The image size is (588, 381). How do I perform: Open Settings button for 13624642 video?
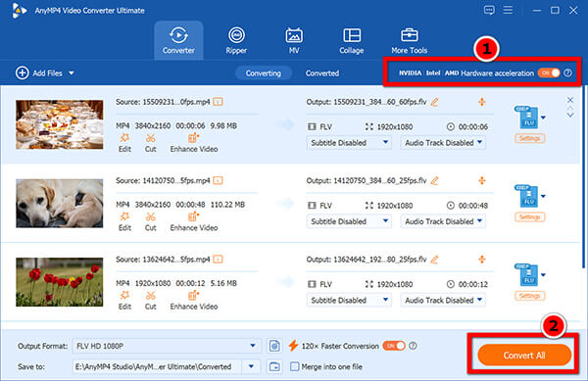[x=529, y=296]
